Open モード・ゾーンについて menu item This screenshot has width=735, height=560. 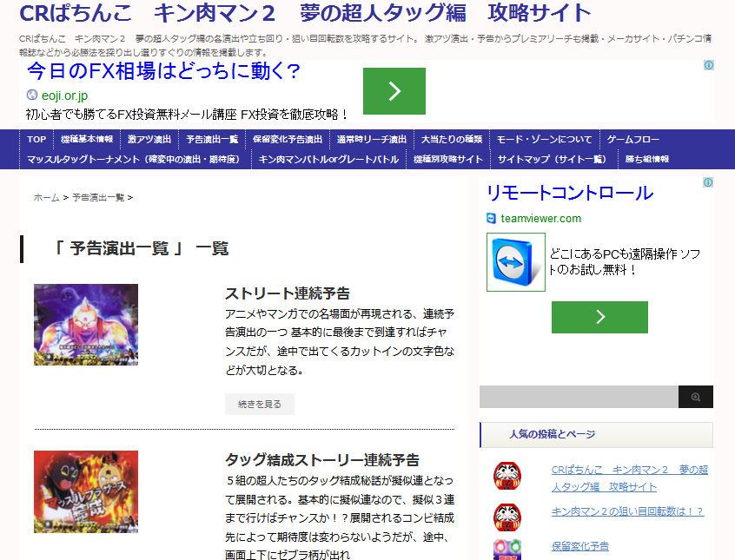[544, 139]
